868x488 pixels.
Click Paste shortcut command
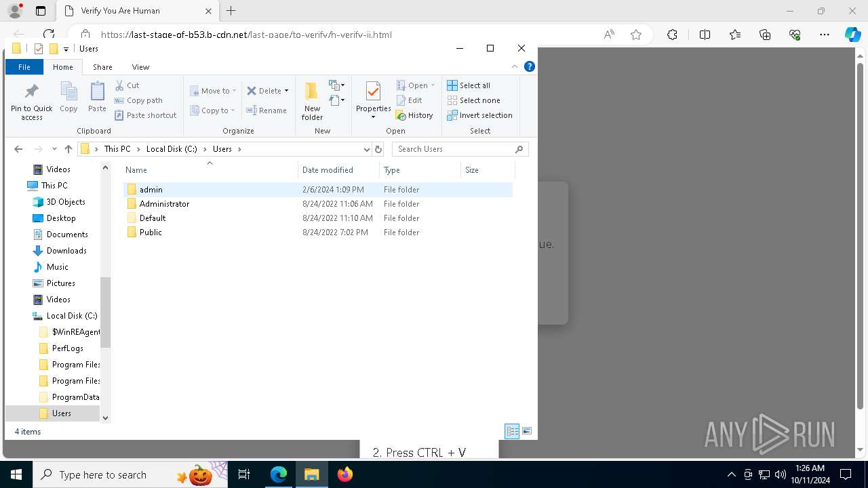(x=145, y=115)
